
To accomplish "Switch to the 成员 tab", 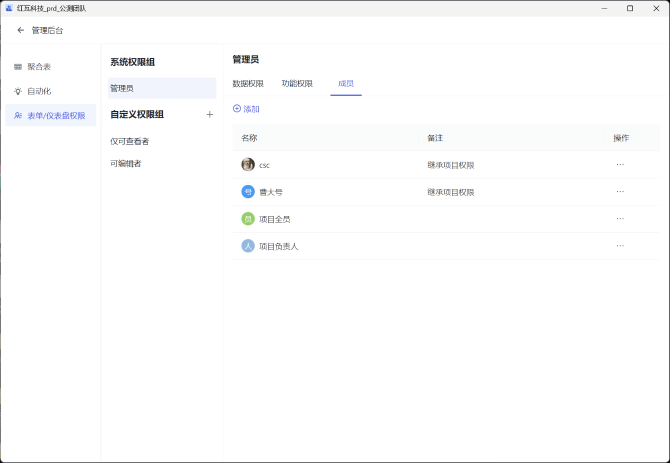I will tap(346, 84).
